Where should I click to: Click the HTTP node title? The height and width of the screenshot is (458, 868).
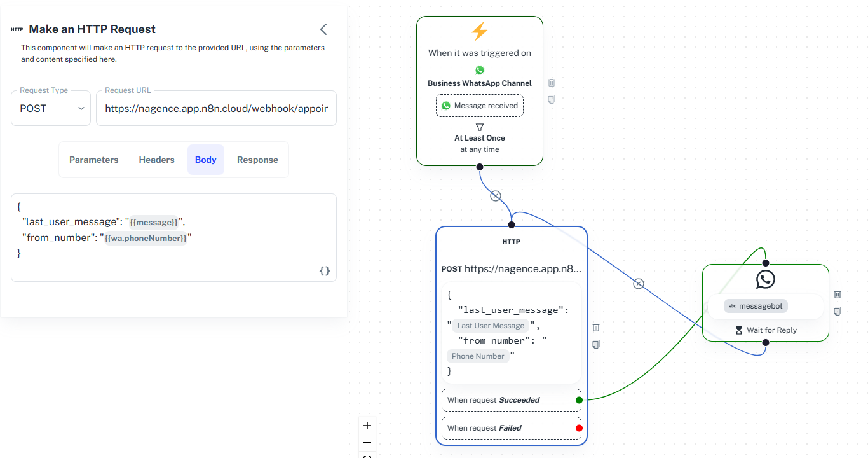point(512,242)
